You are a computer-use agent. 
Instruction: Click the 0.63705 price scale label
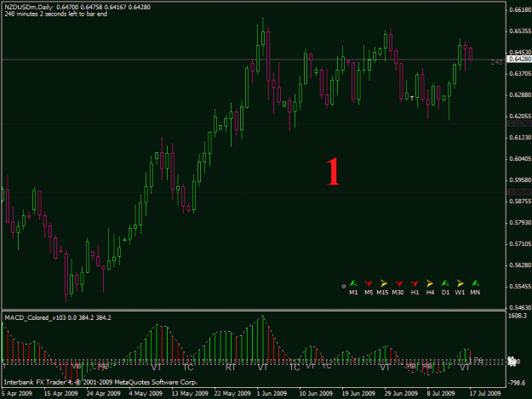[x=520, y=73]
